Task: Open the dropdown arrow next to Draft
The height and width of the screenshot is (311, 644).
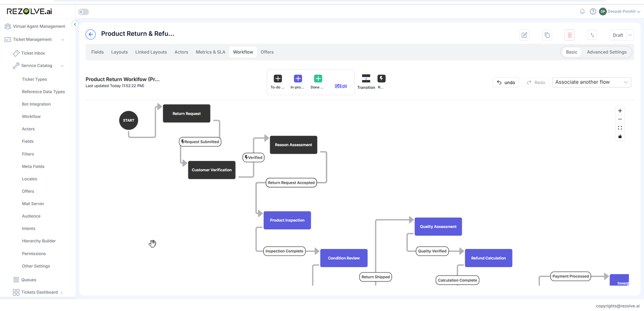Action: point(630,35)
